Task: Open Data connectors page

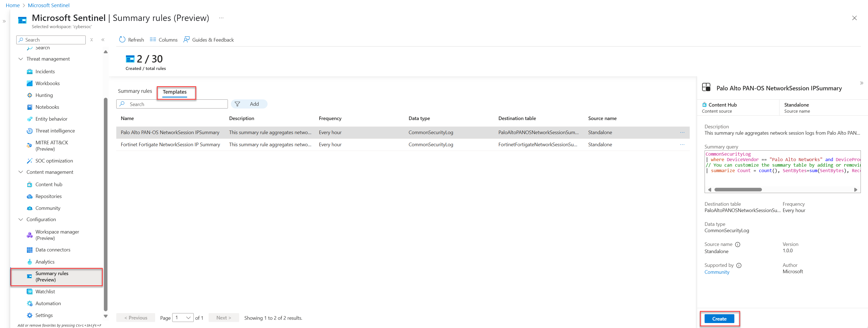Action: point(53,250)
